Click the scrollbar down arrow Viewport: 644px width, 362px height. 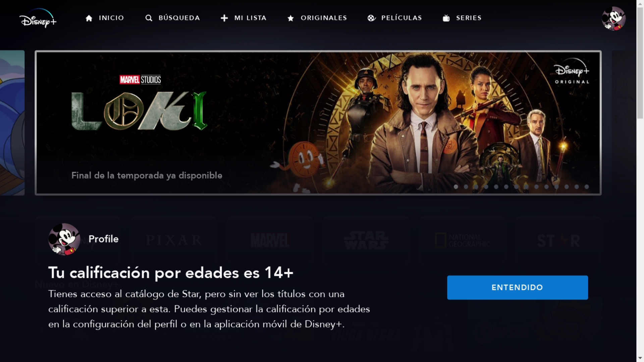[640, 358]
